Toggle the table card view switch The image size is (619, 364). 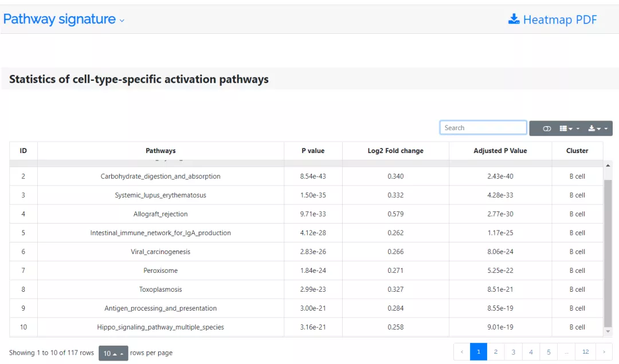[x=547, y=128]
